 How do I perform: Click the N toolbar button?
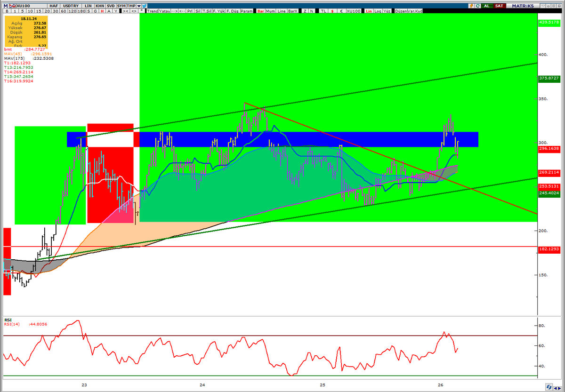pos(312,11)
